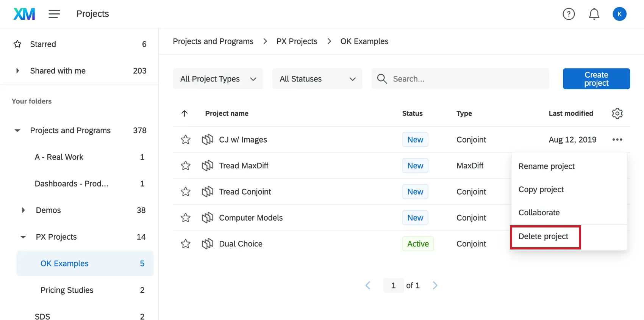Expand the Demos folder
This screenshot has width=644, height=320.
(23, 210)
